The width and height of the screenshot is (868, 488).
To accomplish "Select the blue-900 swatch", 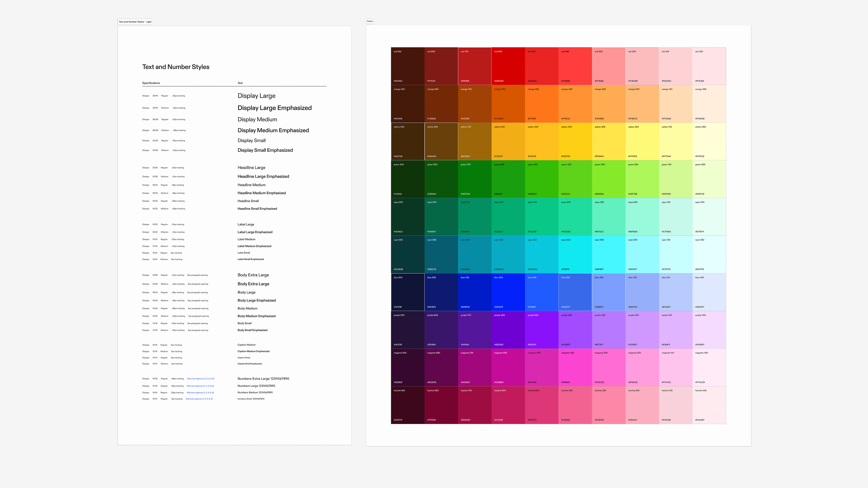I will [407, 292].
